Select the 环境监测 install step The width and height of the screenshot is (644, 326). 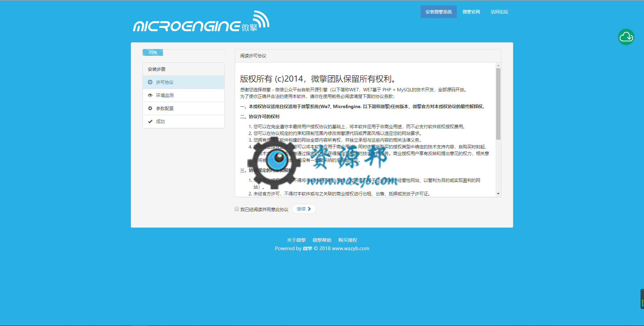[x=183, y=95]
